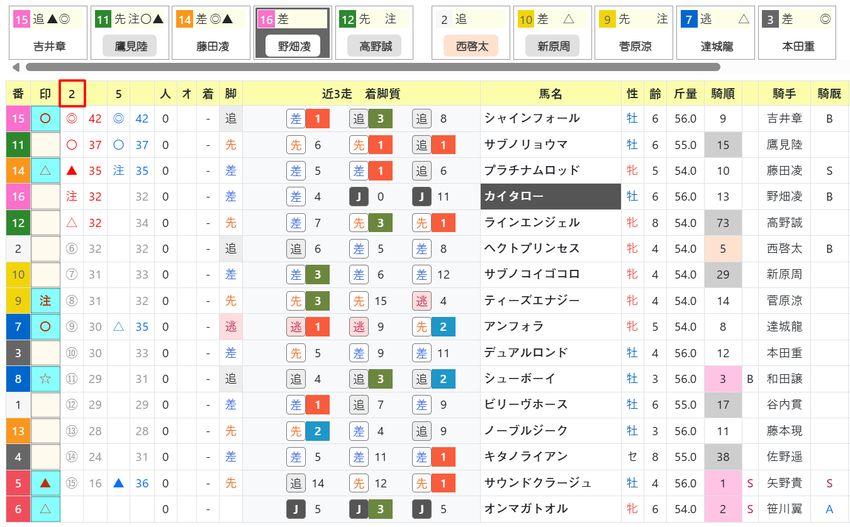Click the 追 3 badge in シャインフォール row
Screen dimensions: 850x527
(370, 119)
